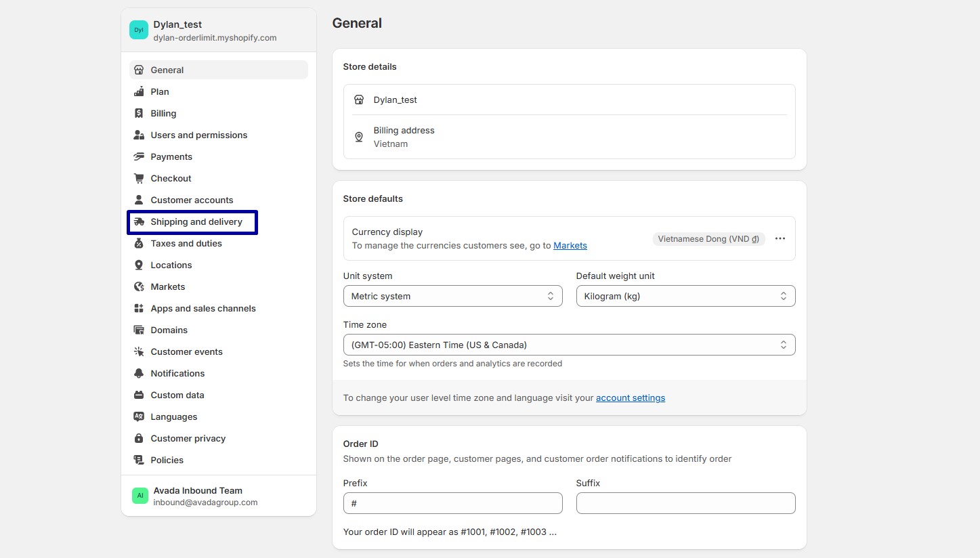Screen dimensions: 980x558
Task: Edit the Billing address Vietnam row
Action: (569, 137)
